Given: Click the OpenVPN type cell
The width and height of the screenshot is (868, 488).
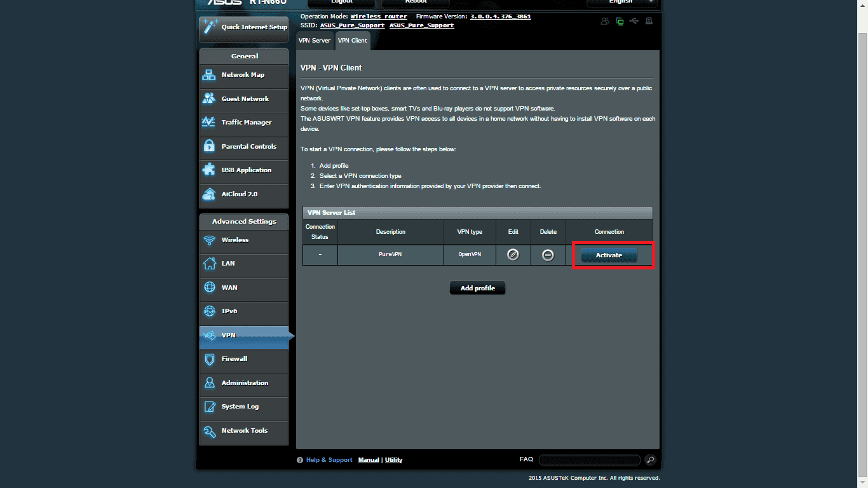Looking at the screenshot, I should point(470,254).
